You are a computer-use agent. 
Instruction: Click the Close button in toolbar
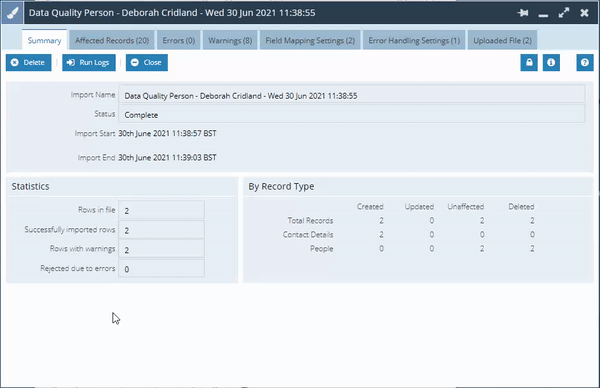coord(147,62)
